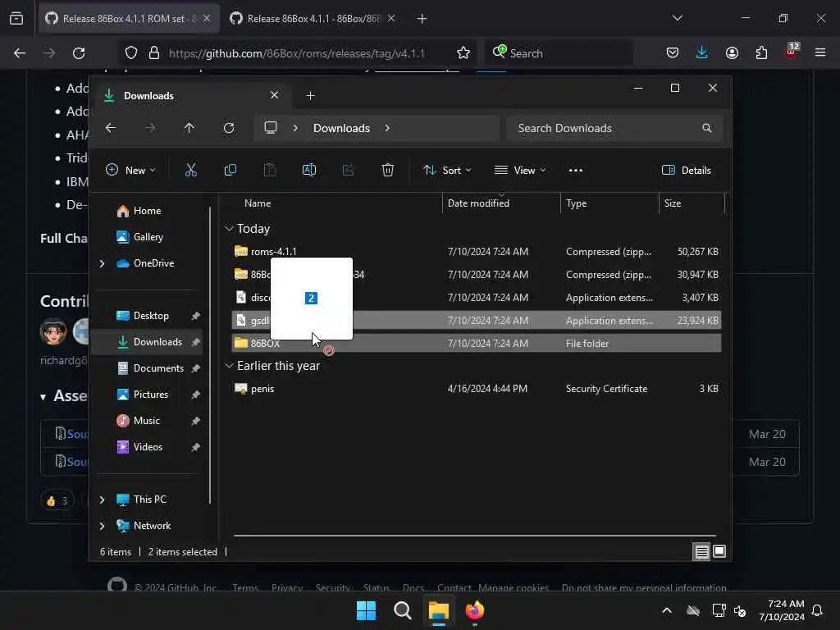
Task: Toggle the Details pane button
Action: click(x=687, y=171)
